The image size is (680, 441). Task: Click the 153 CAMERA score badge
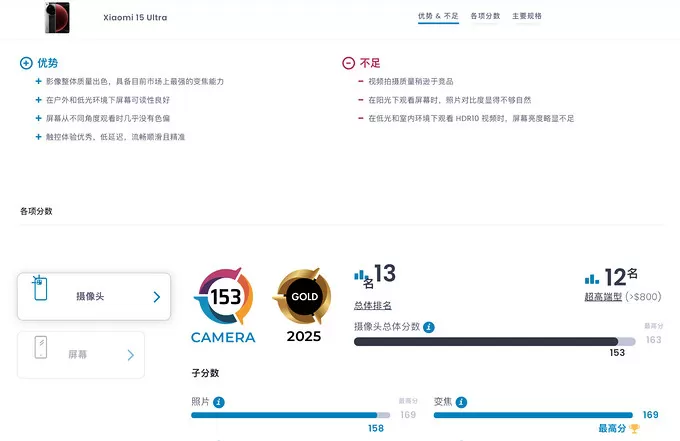pyautogui.click(x=223, y=306)
